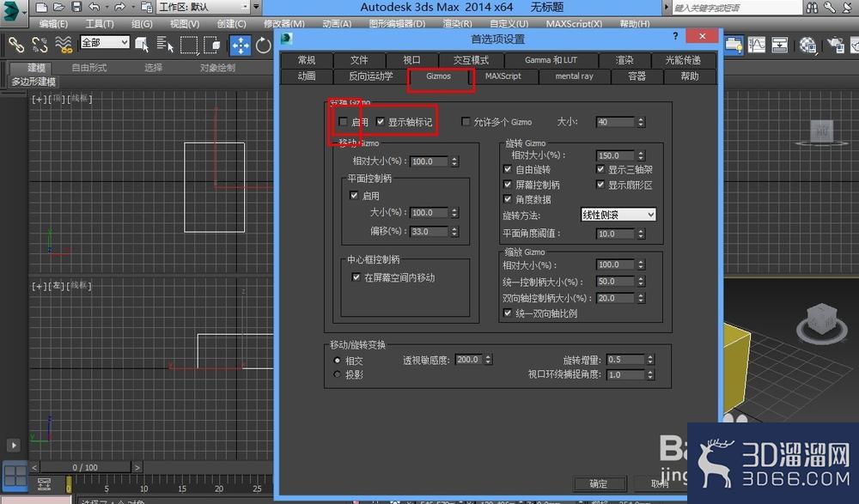
Task: Click the dialog help question mark
Action: [x=675, y=36]
